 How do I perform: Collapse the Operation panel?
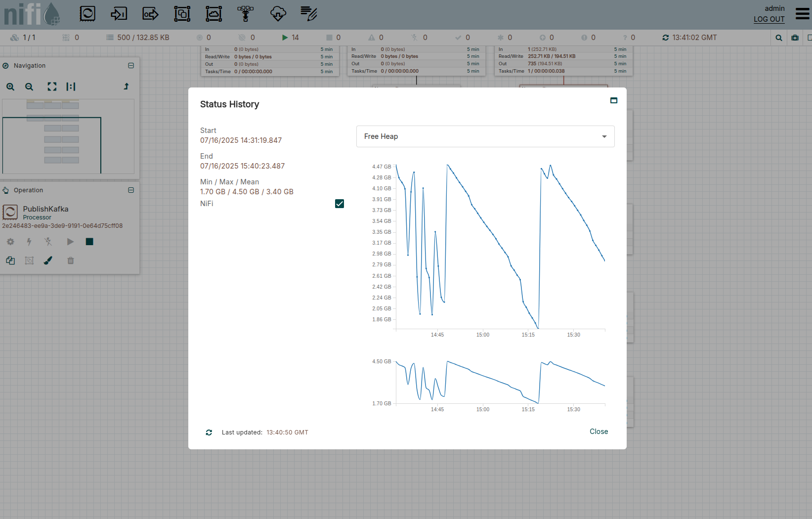131,190
